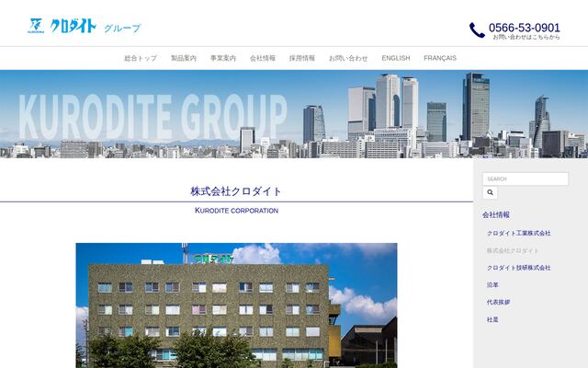Click お問い合わせはこちらから text under phone number
The image size is (588, 368).
(526, 37)
